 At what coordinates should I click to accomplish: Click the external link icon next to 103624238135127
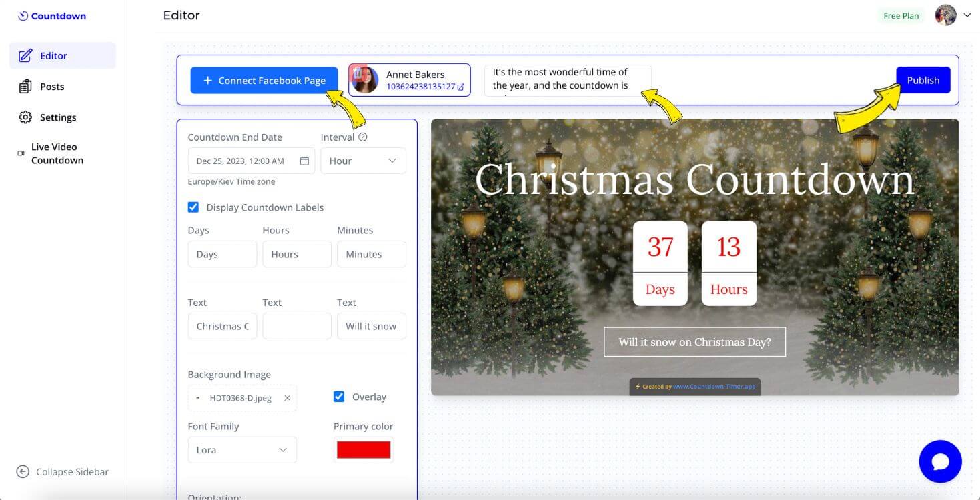click(x=461, y=87)
